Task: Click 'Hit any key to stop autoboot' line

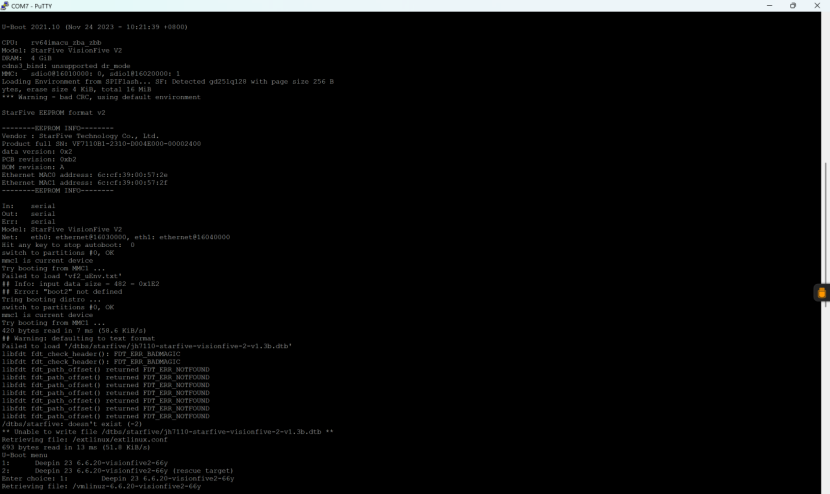Action: pos(68,244)
